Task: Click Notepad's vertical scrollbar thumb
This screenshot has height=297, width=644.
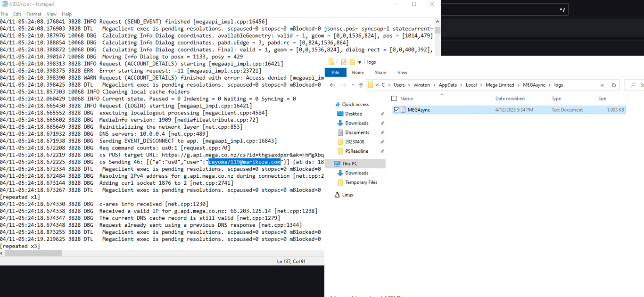Action: click(x=438, y=30)
